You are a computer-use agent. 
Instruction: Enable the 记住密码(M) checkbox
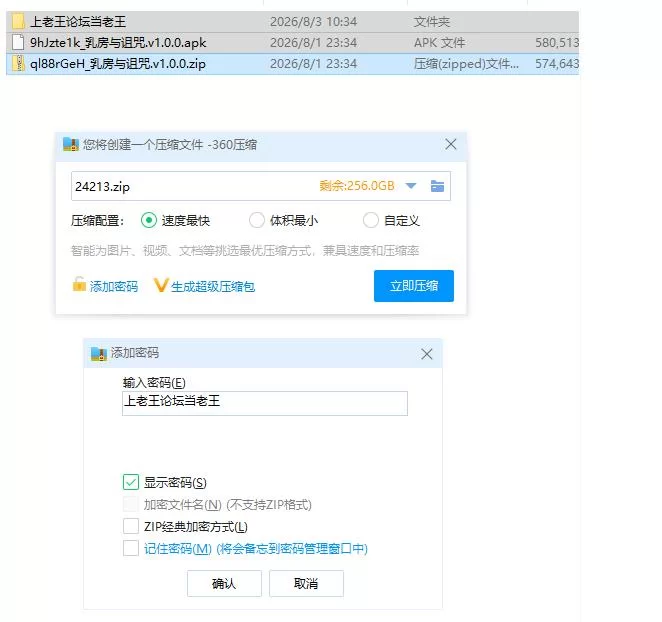(x=130, y=549)
